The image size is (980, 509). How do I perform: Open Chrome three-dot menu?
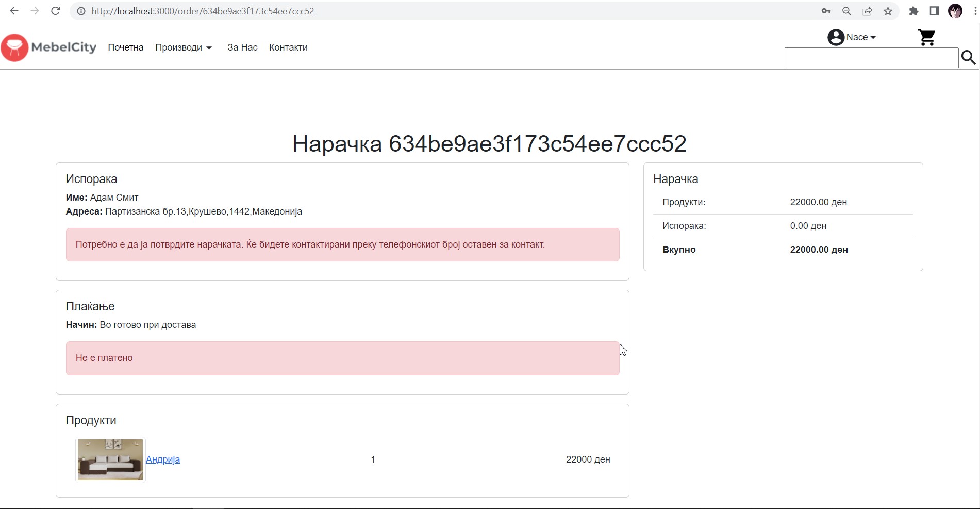coord(975,11)
